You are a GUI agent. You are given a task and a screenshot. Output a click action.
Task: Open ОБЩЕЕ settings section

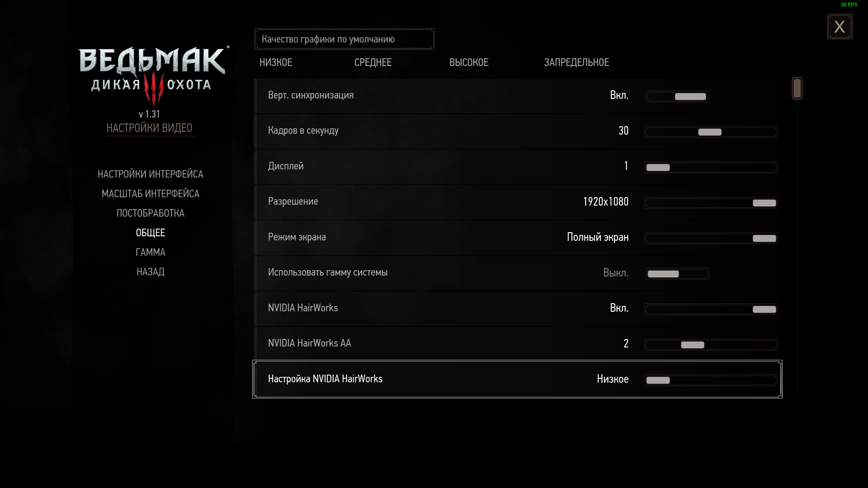151,233
